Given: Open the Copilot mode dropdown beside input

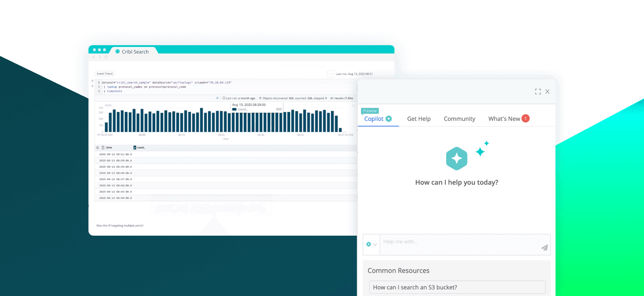Looking at the screenshot, I should coord(371,244).
